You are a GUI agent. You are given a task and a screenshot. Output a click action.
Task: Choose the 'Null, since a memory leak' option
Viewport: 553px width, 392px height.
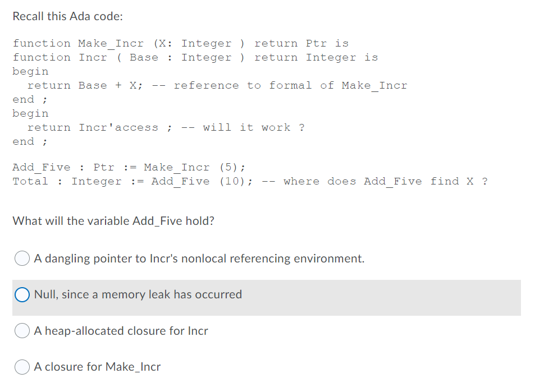[x=21, y=294]
